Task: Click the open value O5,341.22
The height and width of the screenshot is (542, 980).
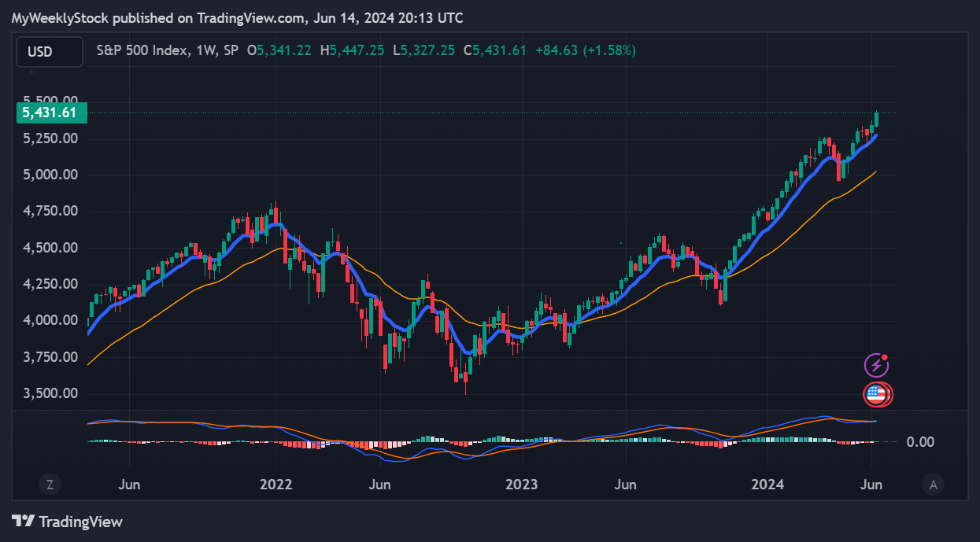Action: point(281,50)
